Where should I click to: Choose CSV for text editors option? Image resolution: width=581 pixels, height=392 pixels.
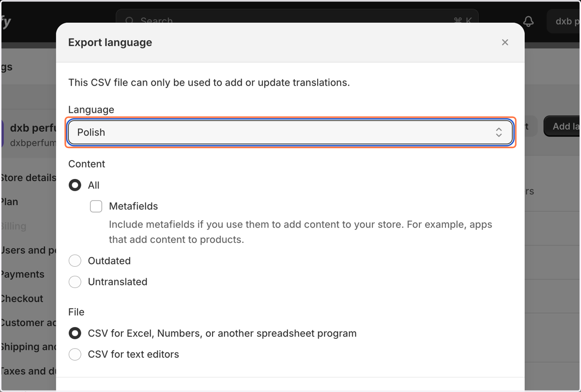[75, 354]
